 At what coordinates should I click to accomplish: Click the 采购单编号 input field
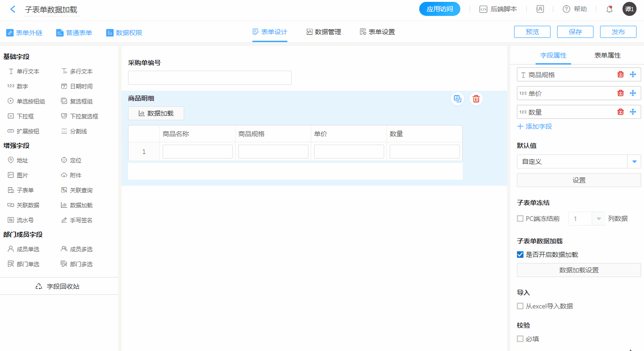tap(209, 78)
